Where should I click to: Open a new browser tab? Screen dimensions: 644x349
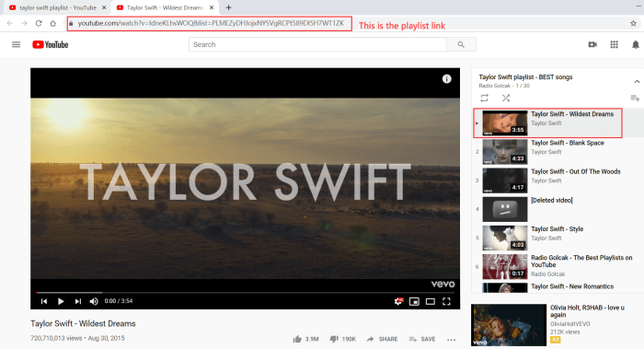(x=228, y=7)
